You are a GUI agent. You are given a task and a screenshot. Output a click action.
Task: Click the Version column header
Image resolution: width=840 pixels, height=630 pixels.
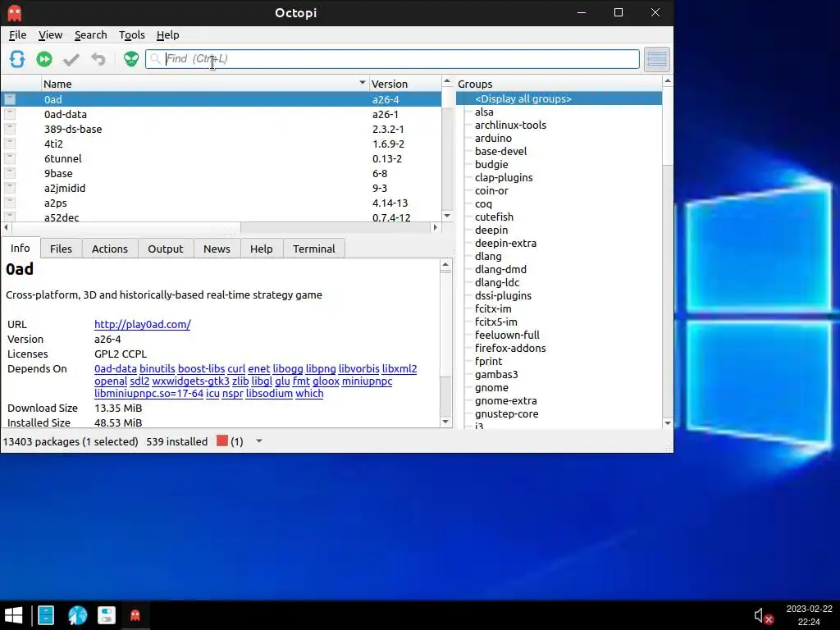coord(405,84)
